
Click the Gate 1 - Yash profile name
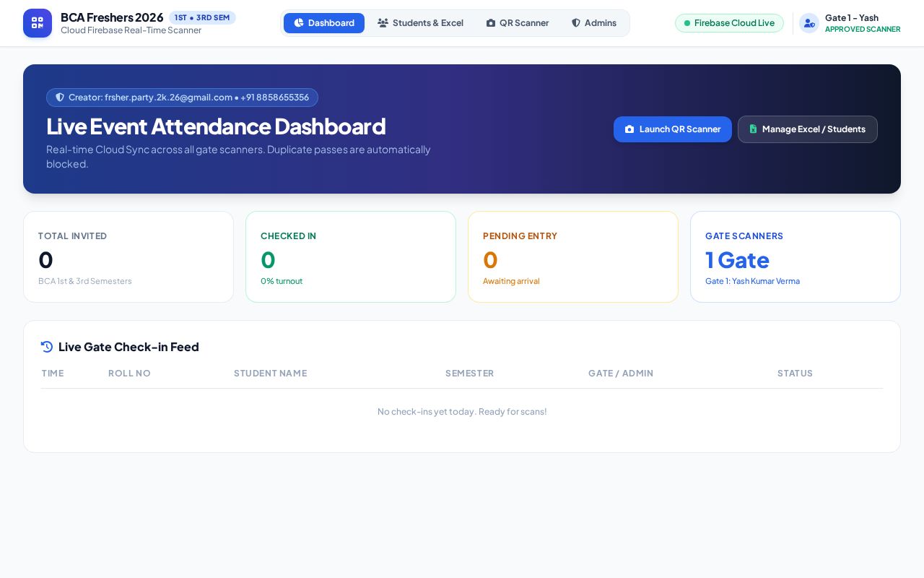click(x=852, y=18)
